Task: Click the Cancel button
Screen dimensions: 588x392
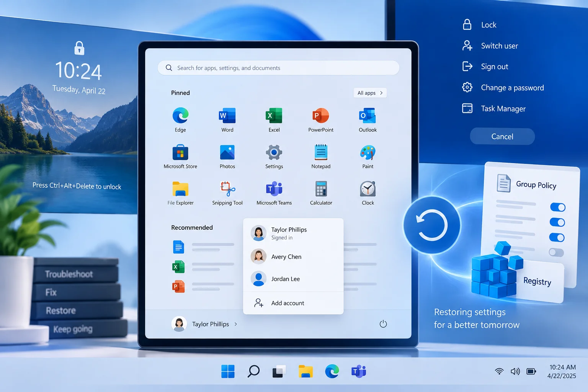Action: pos(502,136)
